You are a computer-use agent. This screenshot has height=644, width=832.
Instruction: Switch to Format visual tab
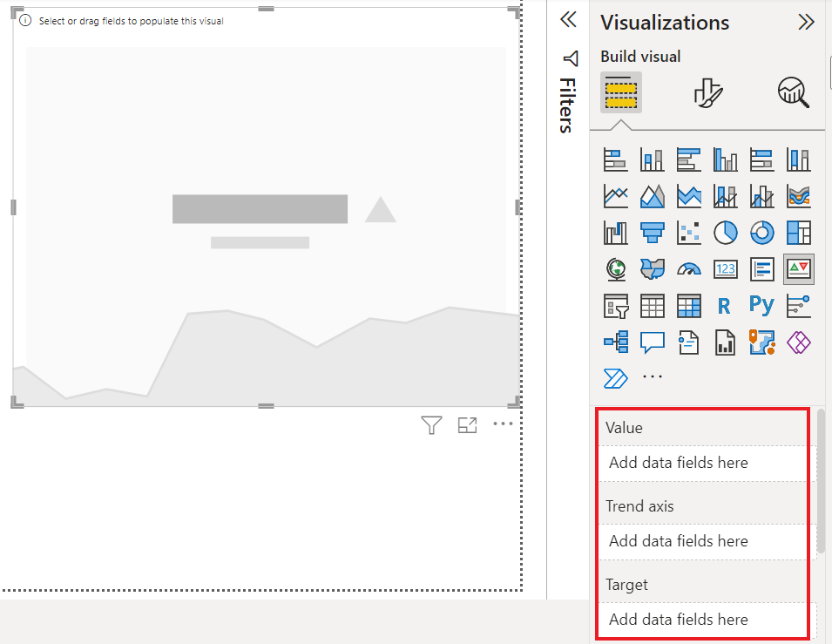tap(707, 93)
